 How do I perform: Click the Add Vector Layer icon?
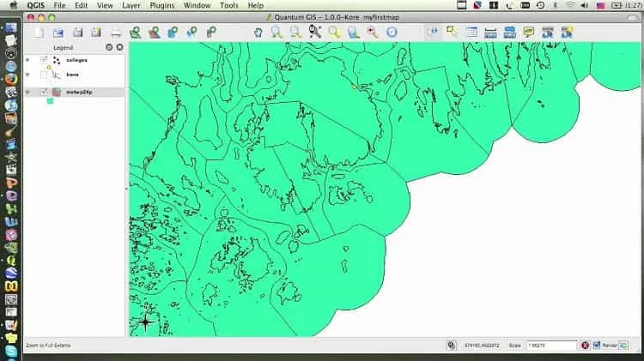(135, 33)
